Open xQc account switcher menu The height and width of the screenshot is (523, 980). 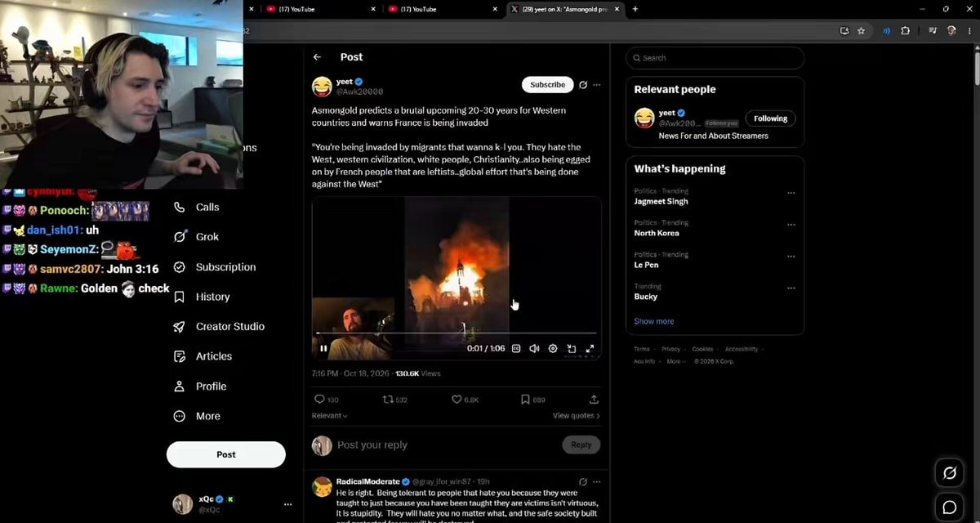click(232, 504)
